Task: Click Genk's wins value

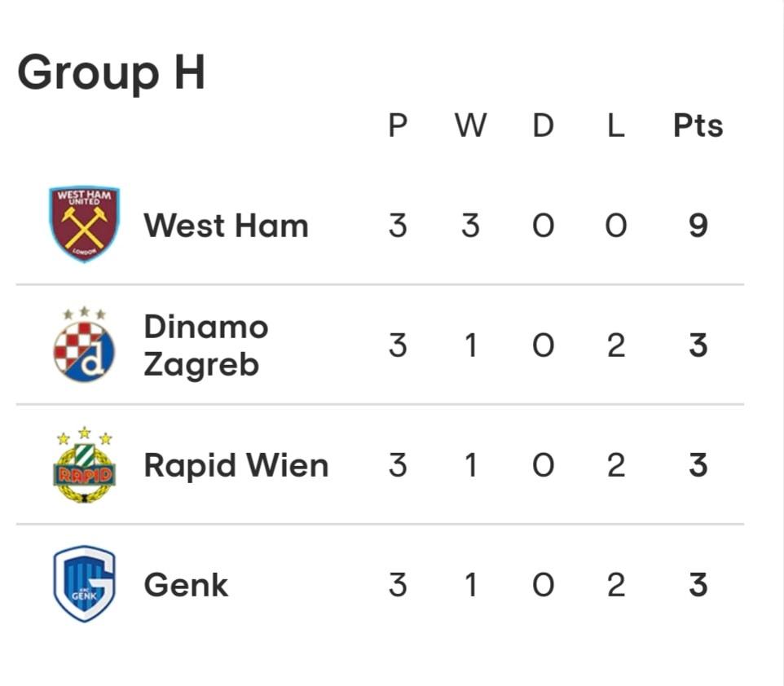Action: tap(470, 585)
